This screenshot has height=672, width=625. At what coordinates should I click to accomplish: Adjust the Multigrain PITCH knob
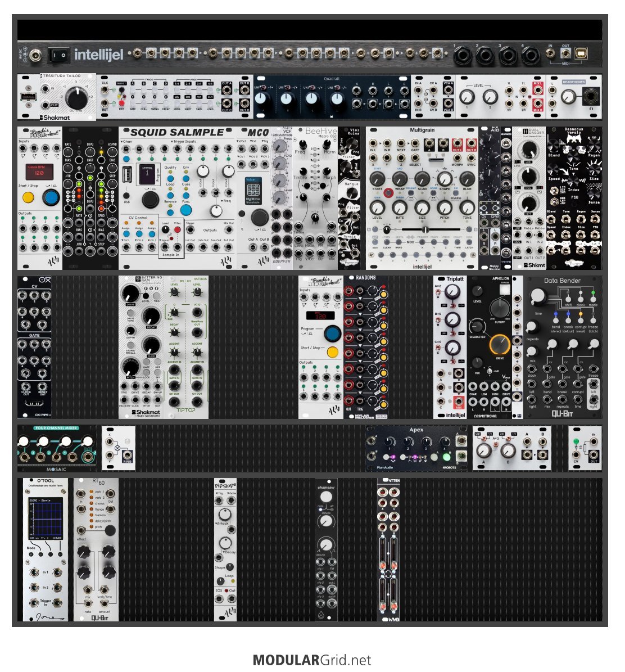point(444,208)
